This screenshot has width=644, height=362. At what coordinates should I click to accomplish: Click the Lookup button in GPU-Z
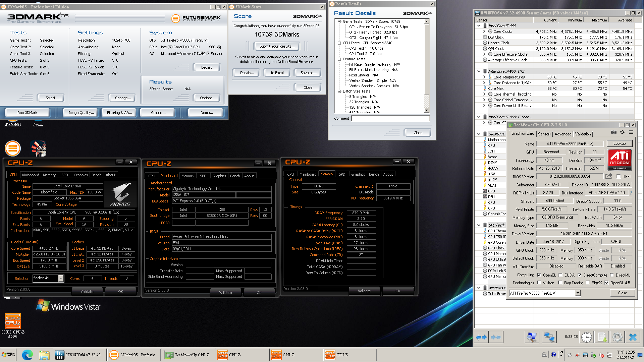(x=620, y=143)
